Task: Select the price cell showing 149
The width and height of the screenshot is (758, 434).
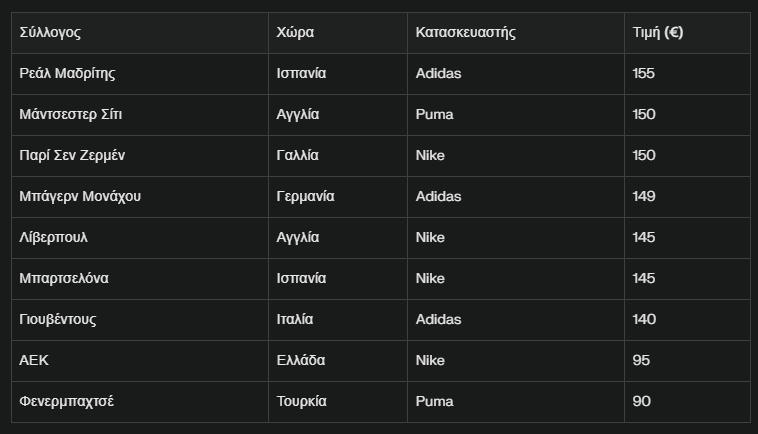Action: [644, 196]
